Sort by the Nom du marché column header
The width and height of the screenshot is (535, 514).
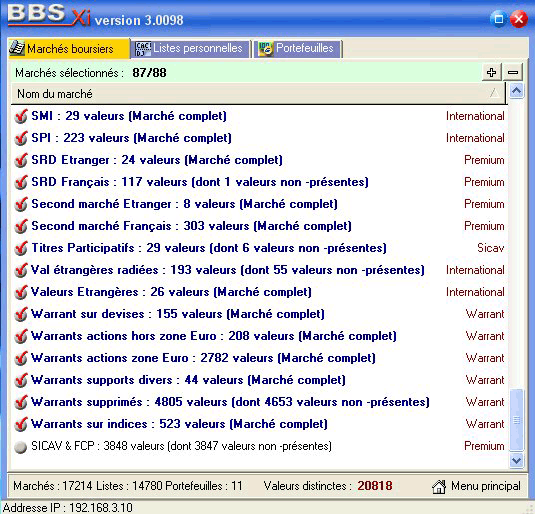(x=258, y=94)
